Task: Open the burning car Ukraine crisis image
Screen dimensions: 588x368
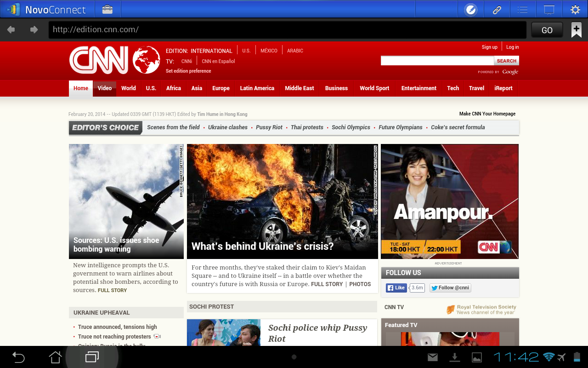Action: (283, 201)
